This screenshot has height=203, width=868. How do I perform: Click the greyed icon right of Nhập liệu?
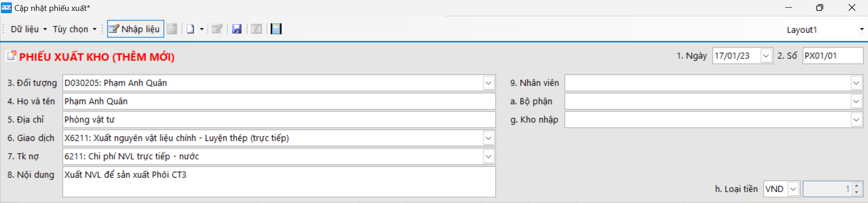[x=172, y=29]
